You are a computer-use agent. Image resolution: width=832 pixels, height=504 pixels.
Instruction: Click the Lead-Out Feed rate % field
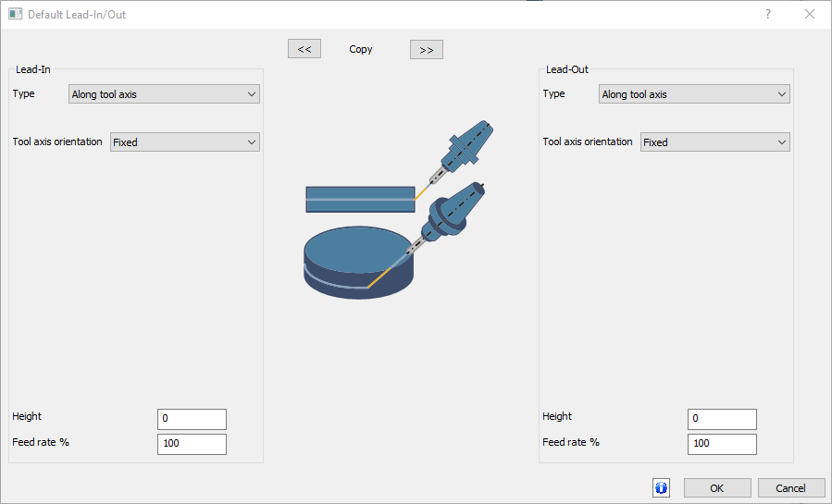click(x=722, y=444)
